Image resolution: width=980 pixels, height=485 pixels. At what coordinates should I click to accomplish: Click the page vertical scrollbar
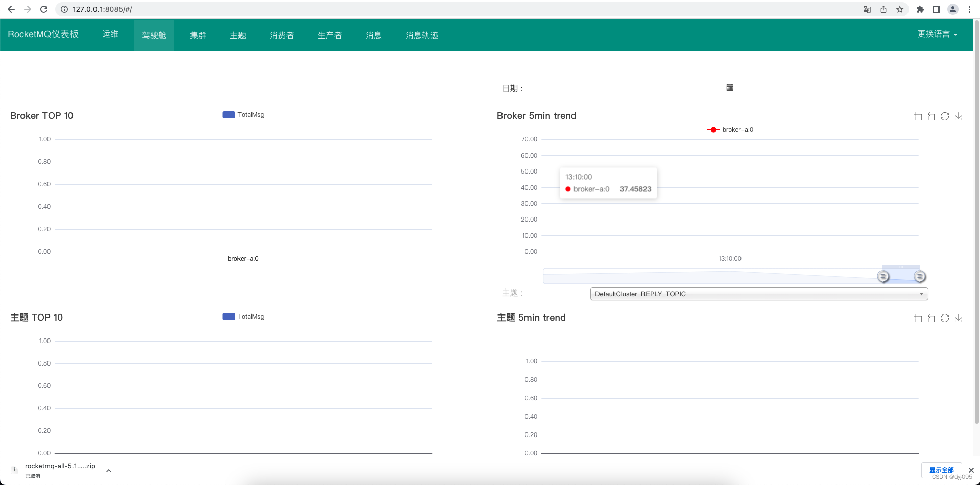coord(976,222)
